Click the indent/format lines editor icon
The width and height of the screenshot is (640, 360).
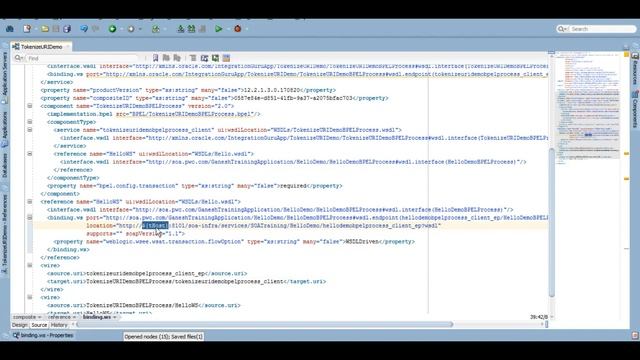point(193,58)
